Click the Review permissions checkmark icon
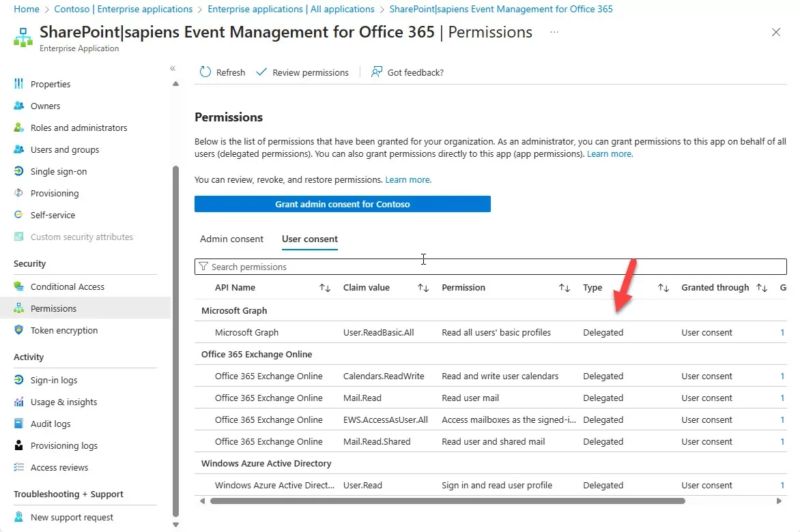The width and height of the screenshot is (800, 532). (261, 72)
